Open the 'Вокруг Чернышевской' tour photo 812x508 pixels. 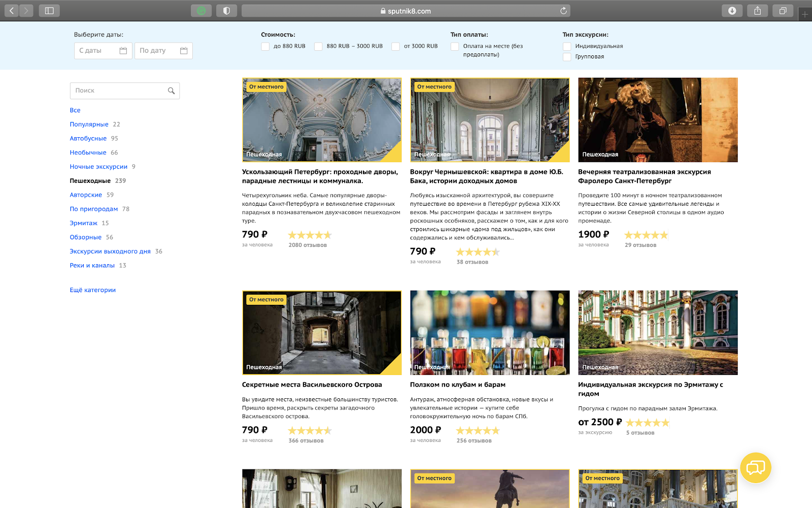coord(490,120)
